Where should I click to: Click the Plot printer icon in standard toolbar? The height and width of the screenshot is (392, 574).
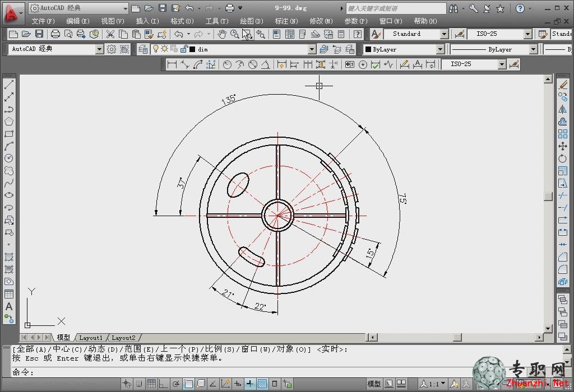click(x=55, y=34)
